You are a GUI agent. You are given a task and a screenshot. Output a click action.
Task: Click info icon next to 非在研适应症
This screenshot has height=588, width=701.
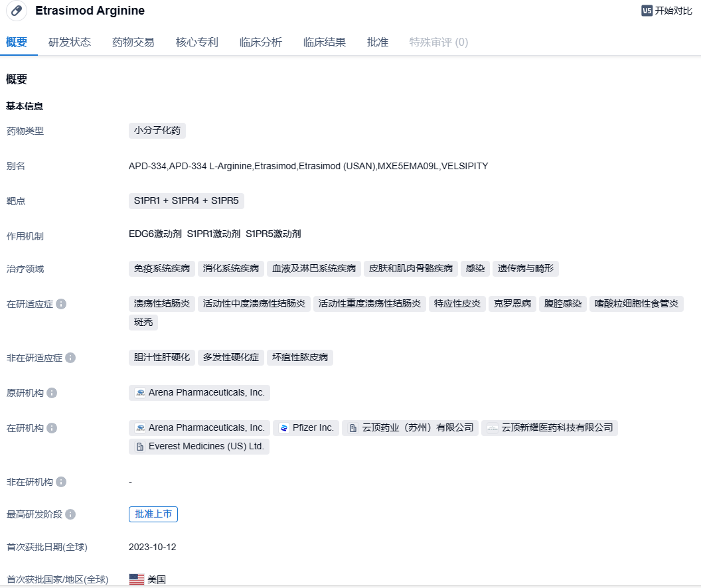[70, 358]
